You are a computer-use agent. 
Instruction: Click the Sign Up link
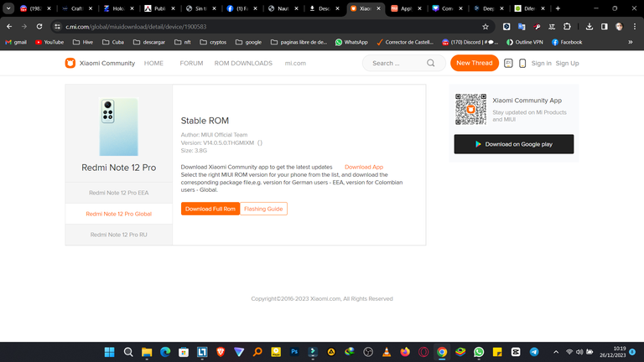pyautogui.click(x=567, y=63)
